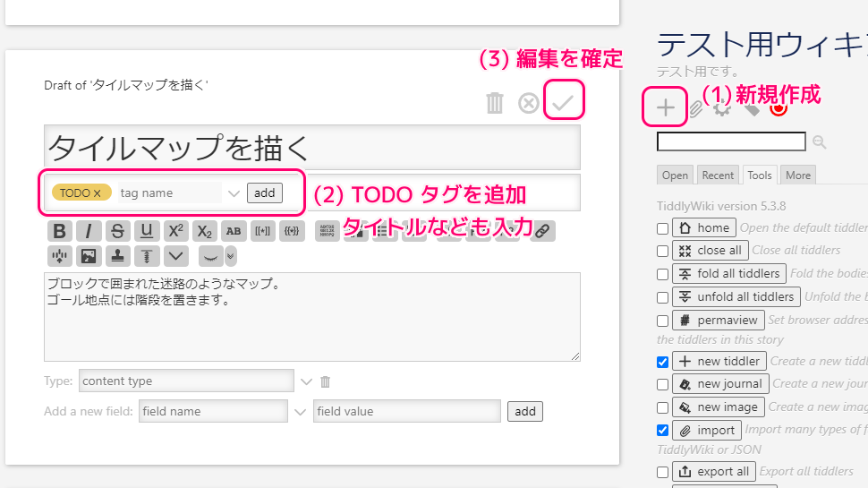Viewport: 868px width, 488px height.
Task: Focus the tag name input field
Action: (x=169, y=193)
